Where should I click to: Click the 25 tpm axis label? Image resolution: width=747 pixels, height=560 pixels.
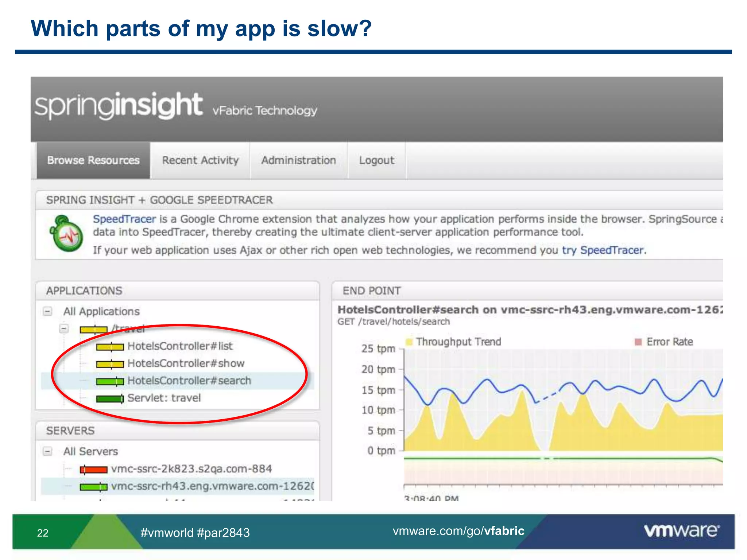(378, 349)
